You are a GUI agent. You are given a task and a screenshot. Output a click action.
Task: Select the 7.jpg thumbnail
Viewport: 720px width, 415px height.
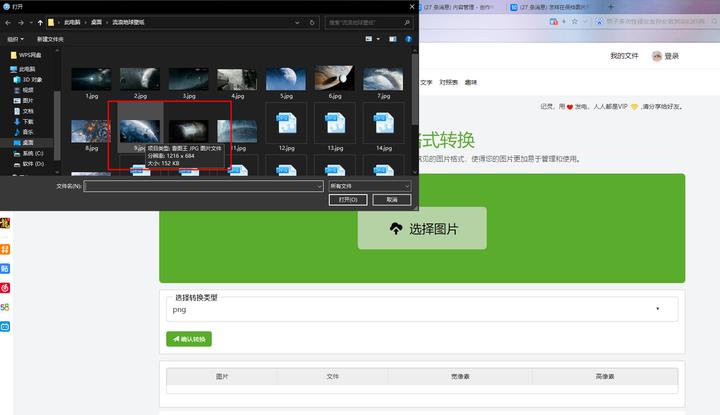click(383, 79)
